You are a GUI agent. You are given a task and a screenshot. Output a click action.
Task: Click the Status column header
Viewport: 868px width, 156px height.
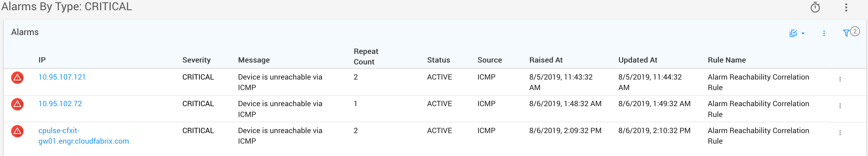(438, 60)
